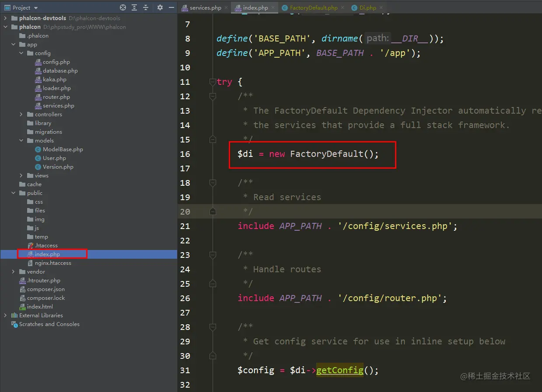Close the Di.php tab
This screenshot has height=392, width=542.
[381, 7]
